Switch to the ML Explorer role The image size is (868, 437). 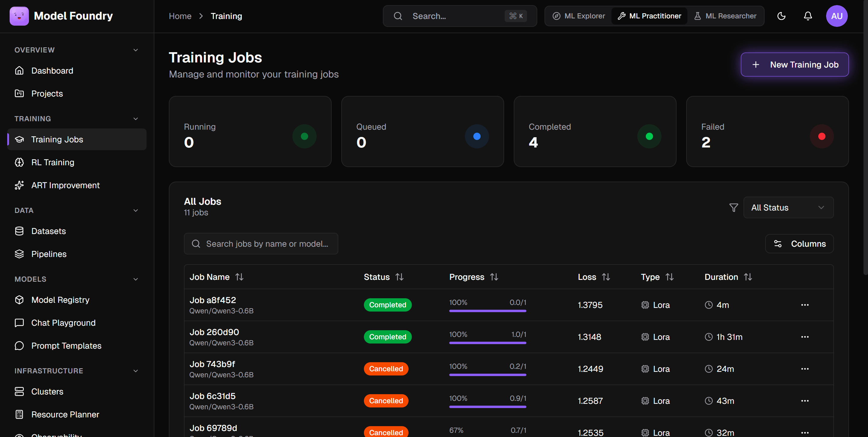(579, 16)
